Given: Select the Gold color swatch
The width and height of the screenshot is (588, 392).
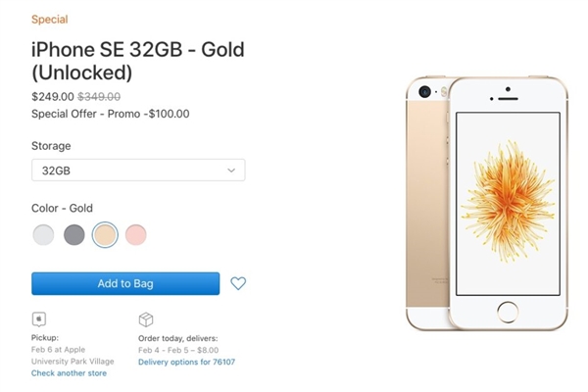Looking at the screenshot, I should (105, 235).
